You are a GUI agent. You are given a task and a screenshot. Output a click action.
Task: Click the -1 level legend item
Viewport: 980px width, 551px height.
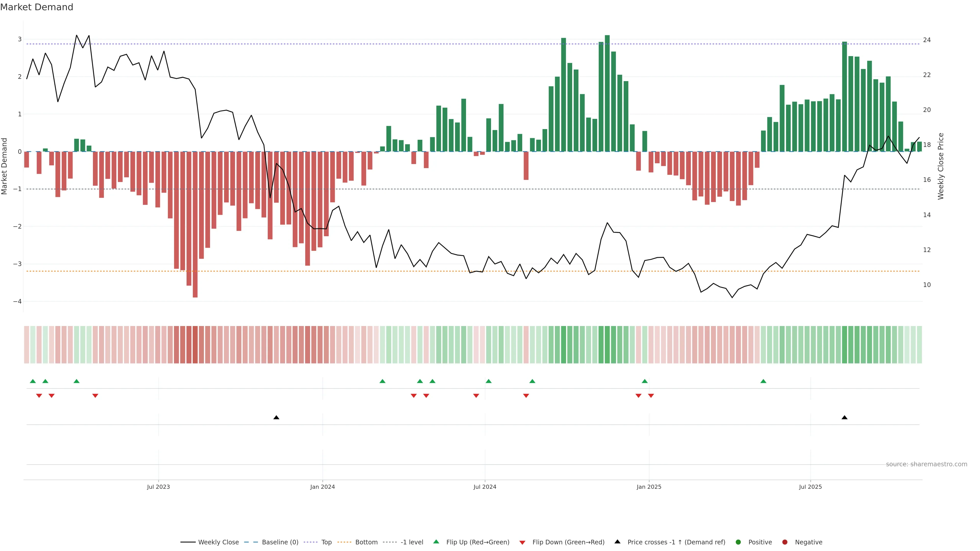pos(412,542)
